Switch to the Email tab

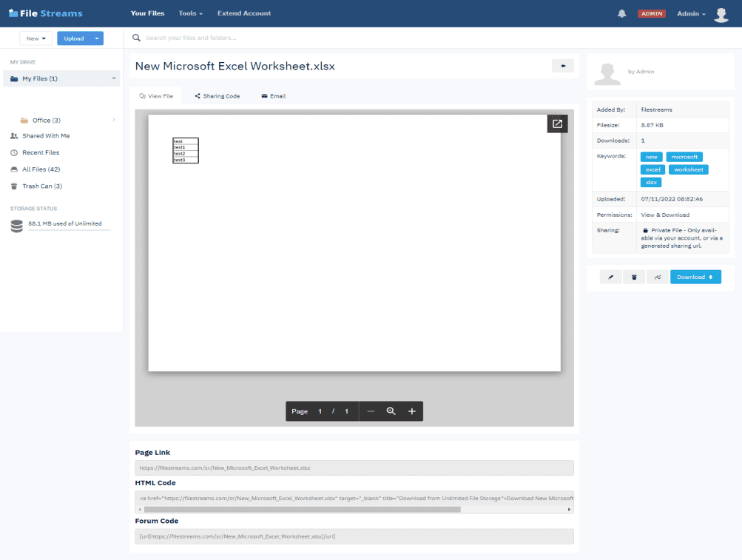pyautogui.click(x=274, y=95)
